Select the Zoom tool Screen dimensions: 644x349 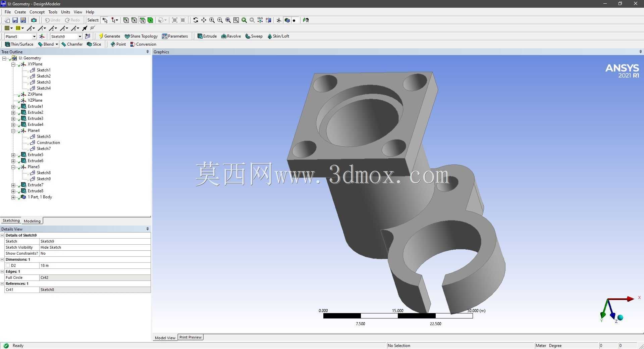click(x=212, y=20)
